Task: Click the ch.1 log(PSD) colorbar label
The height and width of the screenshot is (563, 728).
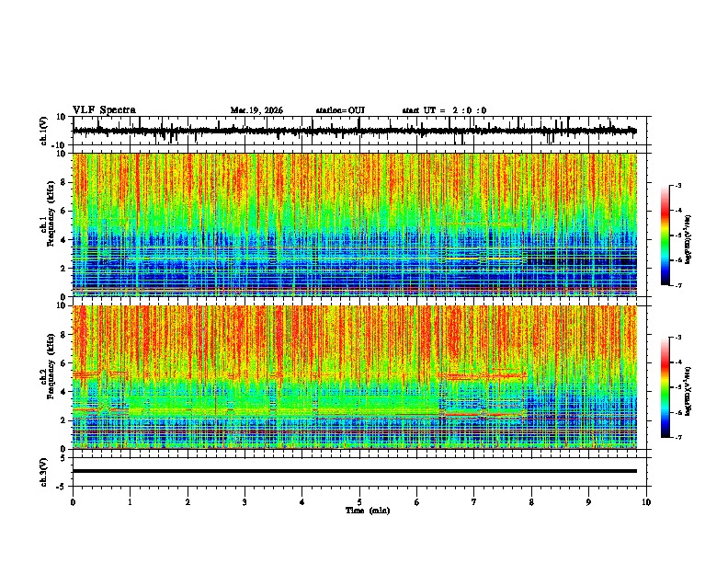Action: click(x=688, y=239)
